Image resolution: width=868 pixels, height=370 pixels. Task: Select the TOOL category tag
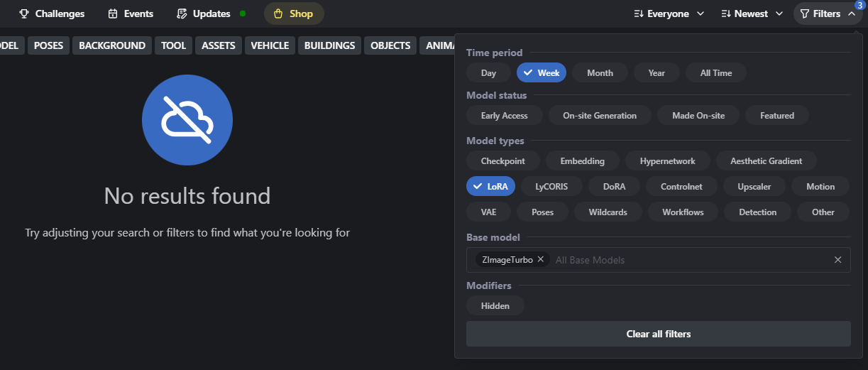coord(173,45)
